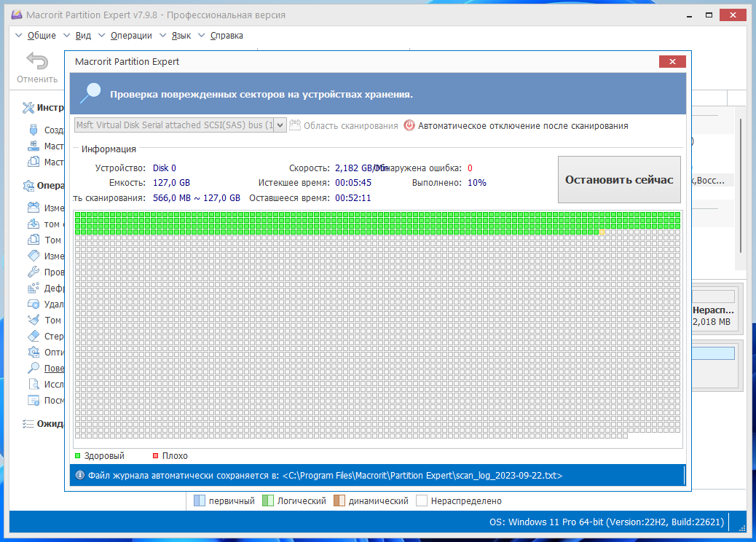Click the scan area (Область сканирования) icon
Viewport: 756px width, 542px height.
point(294,125)
